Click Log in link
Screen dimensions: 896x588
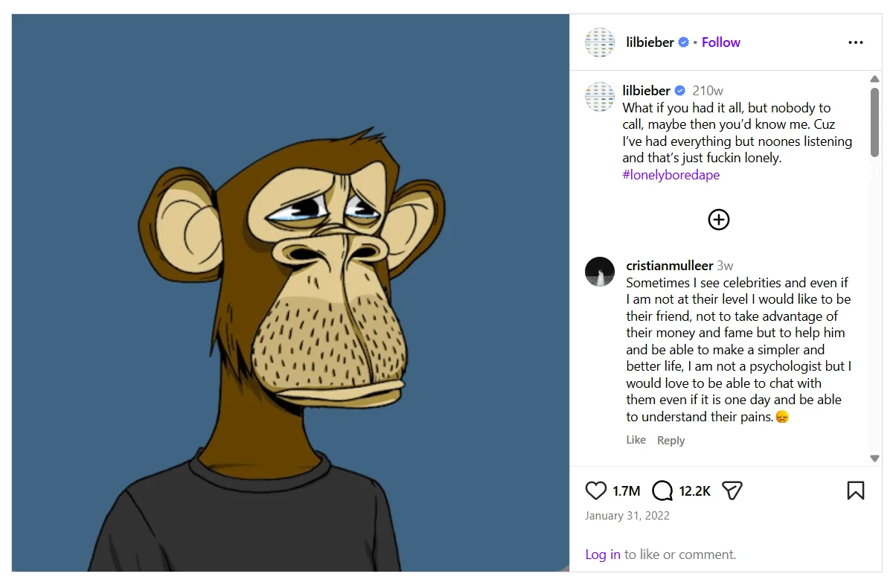(x=602, y=555)
